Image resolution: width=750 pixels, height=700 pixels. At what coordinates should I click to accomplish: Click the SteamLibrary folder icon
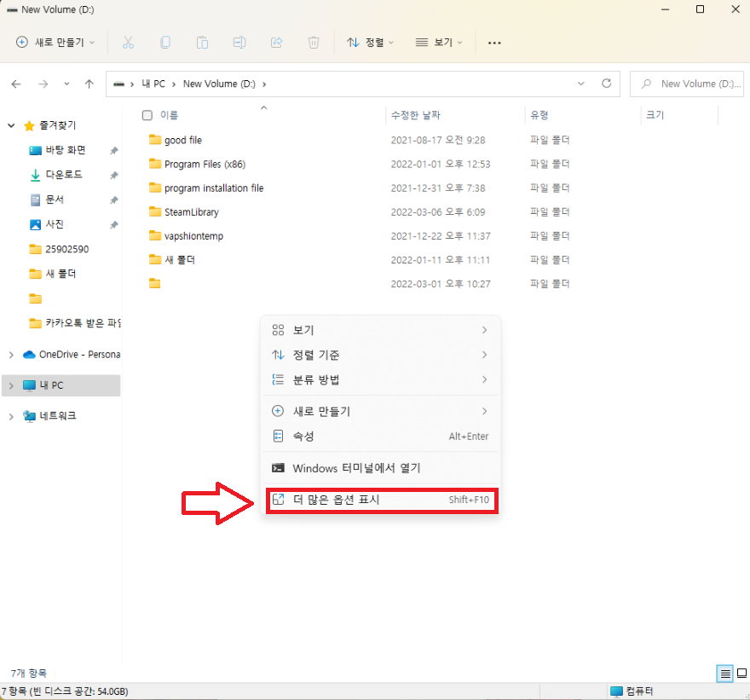(x=155, y=211)
